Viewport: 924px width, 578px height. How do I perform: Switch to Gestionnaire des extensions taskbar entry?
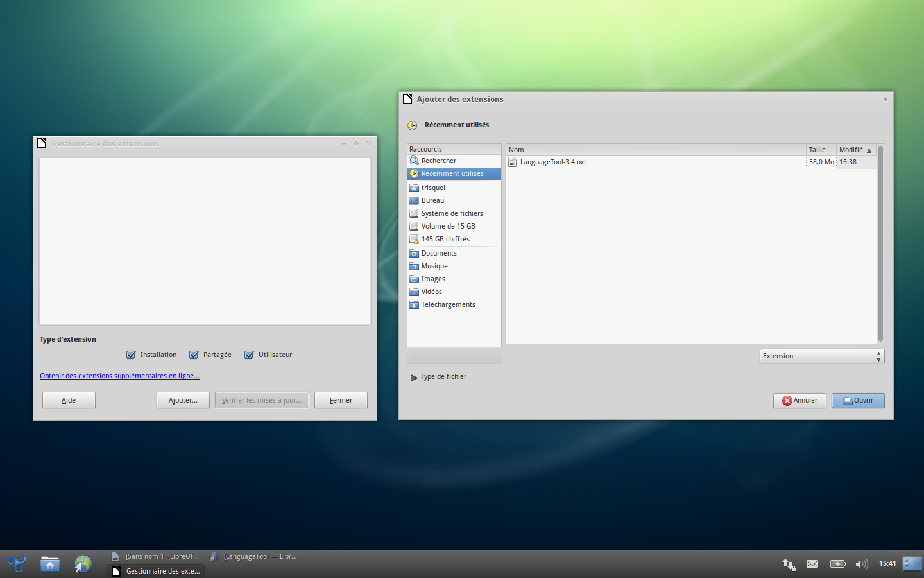pos(156,571)
